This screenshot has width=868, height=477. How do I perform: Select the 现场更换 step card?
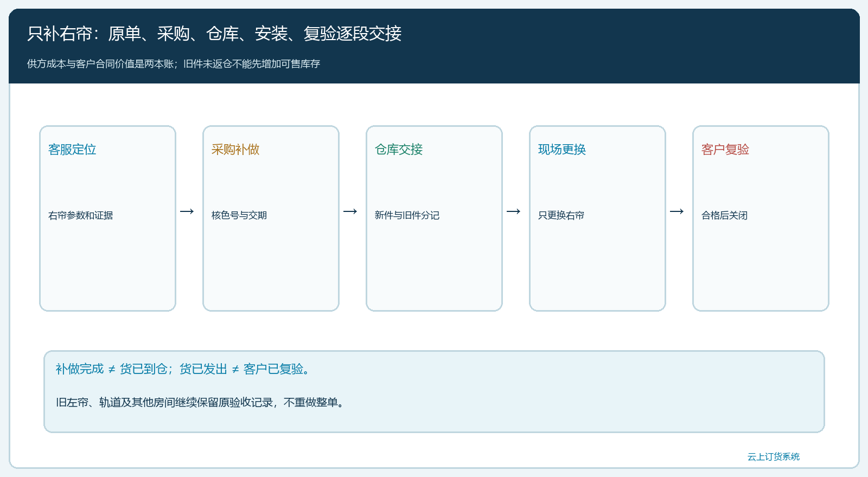(597, 218)
